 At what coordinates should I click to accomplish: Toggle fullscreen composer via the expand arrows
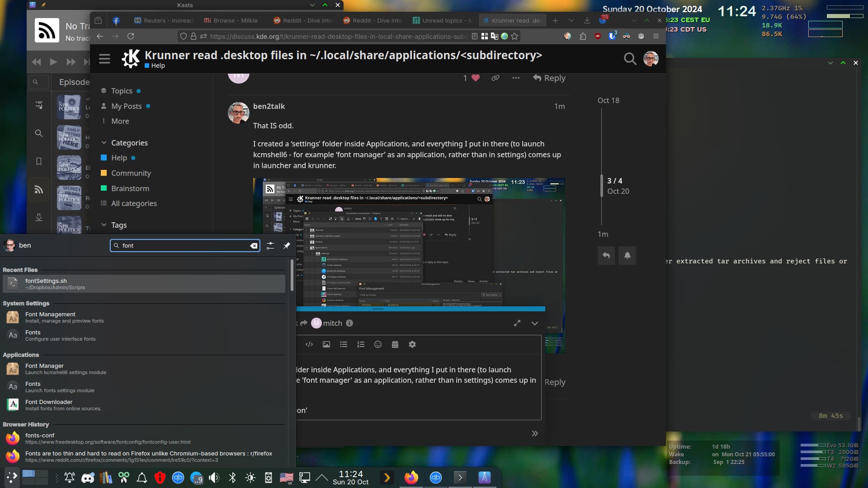click(517, 323)
